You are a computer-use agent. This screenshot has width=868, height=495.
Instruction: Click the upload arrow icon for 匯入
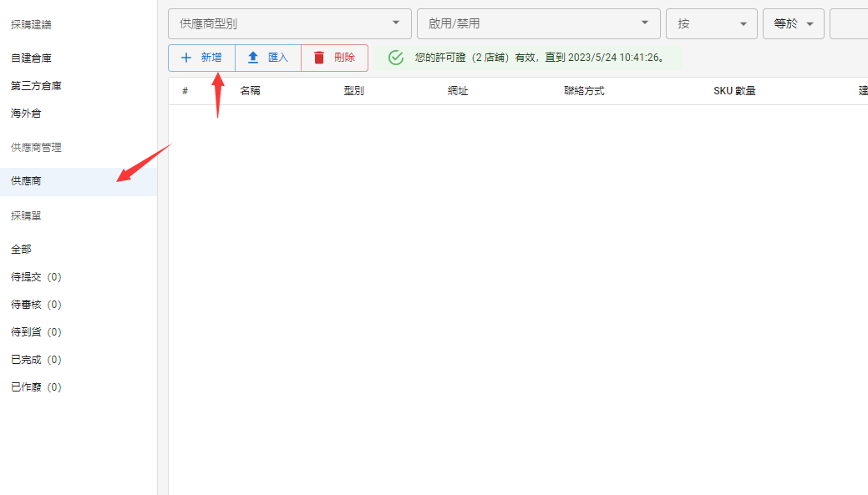pyautogui.click(x=253, y=58)
